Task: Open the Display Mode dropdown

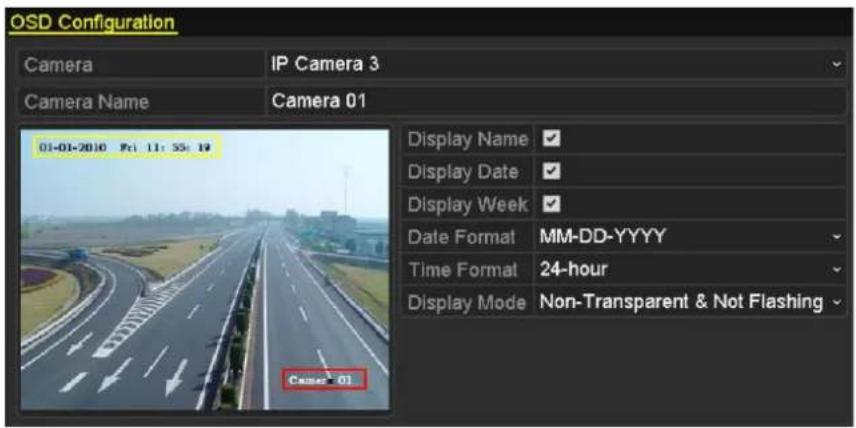Action: (x=690, y=302)
